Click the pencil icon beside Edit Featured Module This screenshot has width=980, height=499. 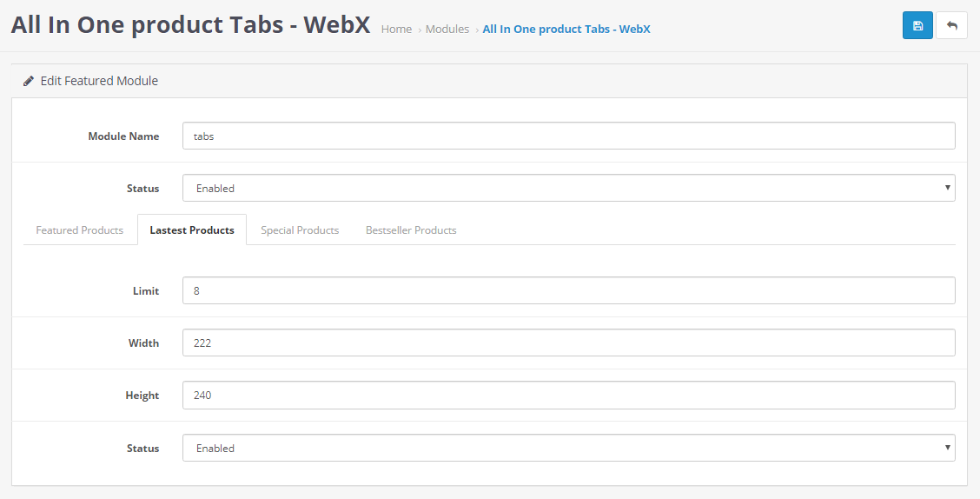[28, 81]
